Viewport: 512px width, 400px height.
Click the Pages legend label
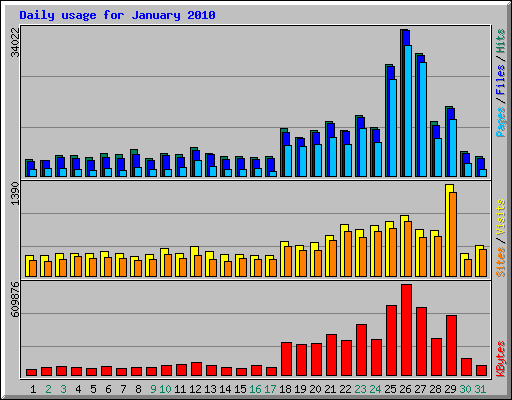tap(501, 122)
